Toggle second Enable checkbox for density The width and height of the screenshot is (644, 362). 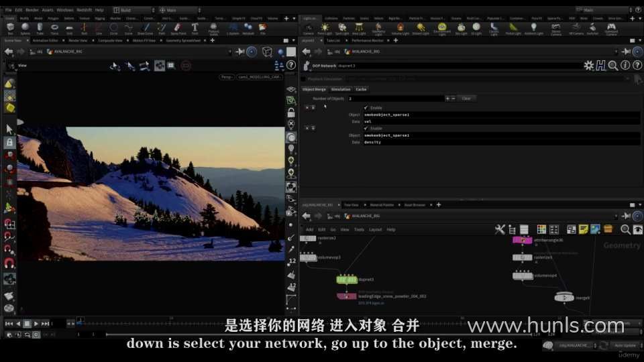(366, 128)
